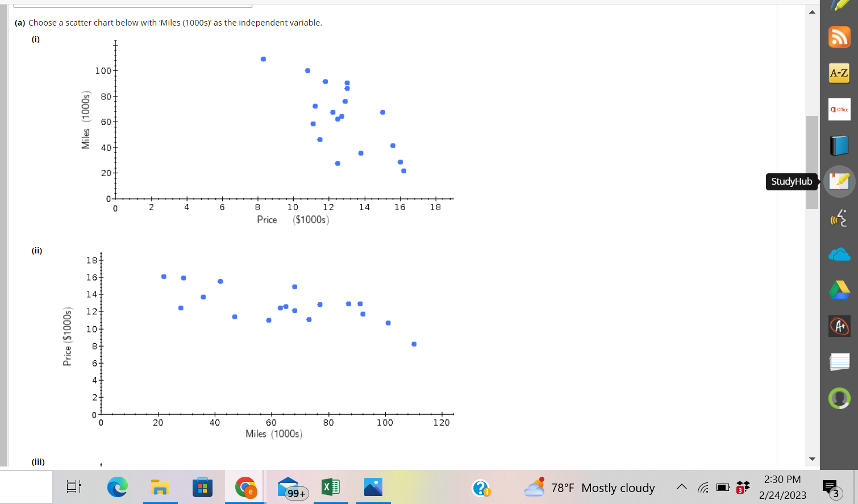Image resolution: width=858 pixels, height=504 pixels.
Task: Click the (iii) chart option label
Action: point(38,462)
